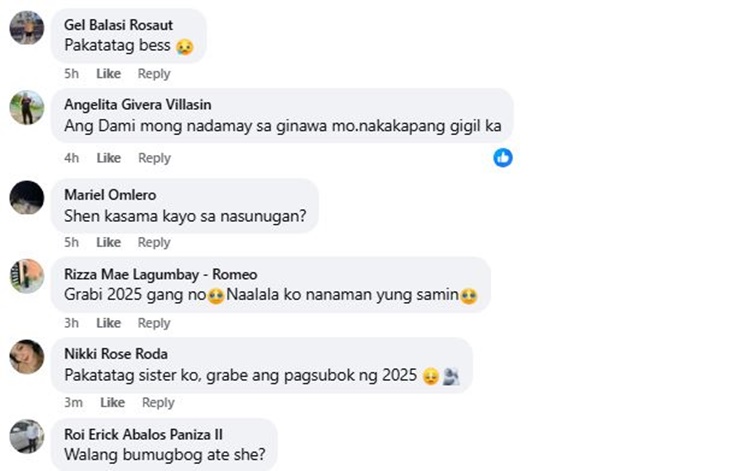
Task: Like Gel Balasi Rosaut's comment
Action: coord(109,74)
